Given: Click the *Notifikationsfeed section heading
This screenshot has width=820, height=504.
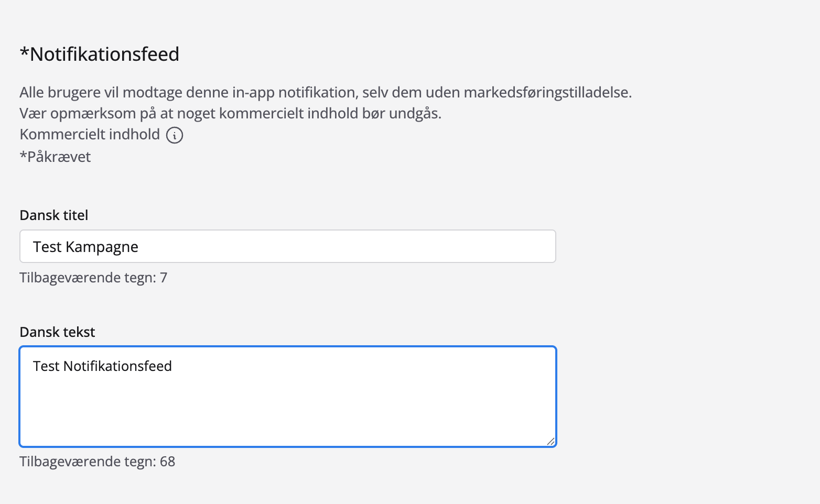Looking at the screenshot, I should click(99, 54).
